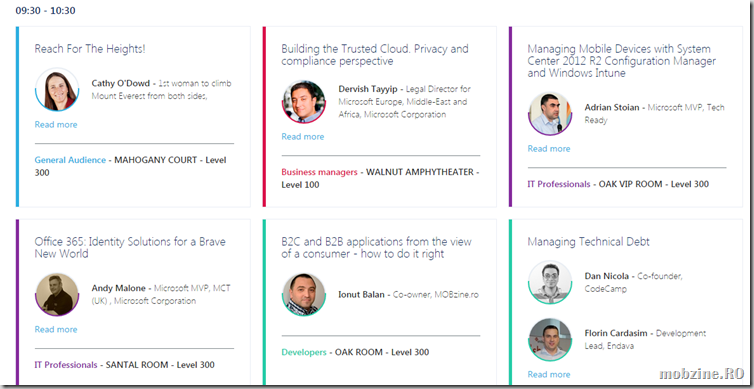The width and height of the screenshot is (754, 389).
Task: Select the Developers category link
Action: pyautogui.click(x=304, y=352)
